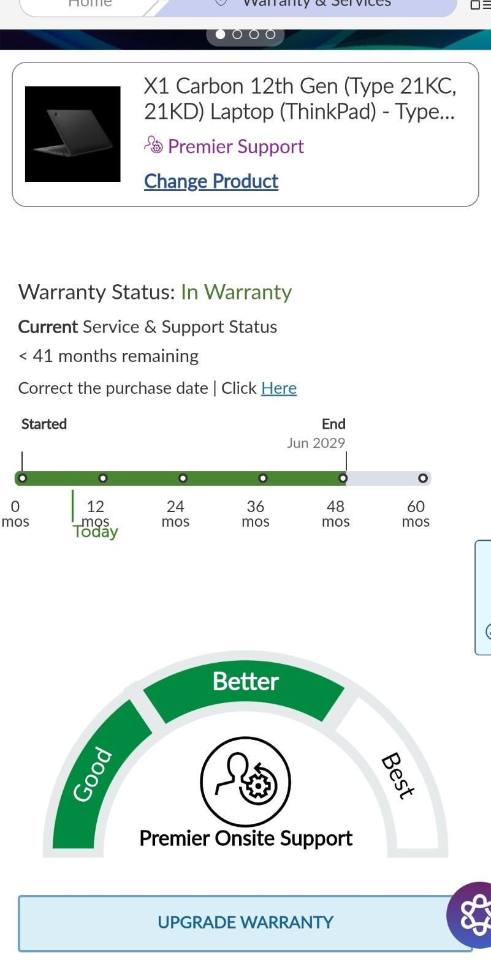Screen dimensions: 491x980
Task: Select the Best warranty gauge segment
Action: click(x=398, y=775)
